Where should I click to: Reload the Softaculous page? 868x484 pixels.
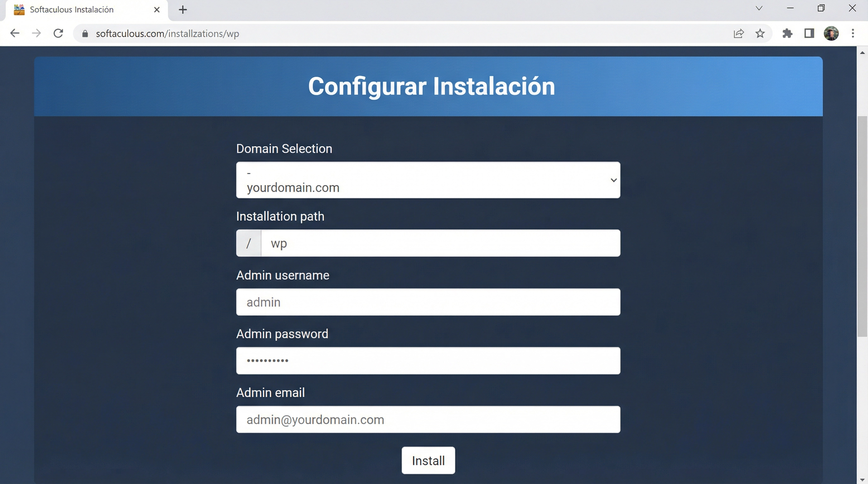point(58,33)
